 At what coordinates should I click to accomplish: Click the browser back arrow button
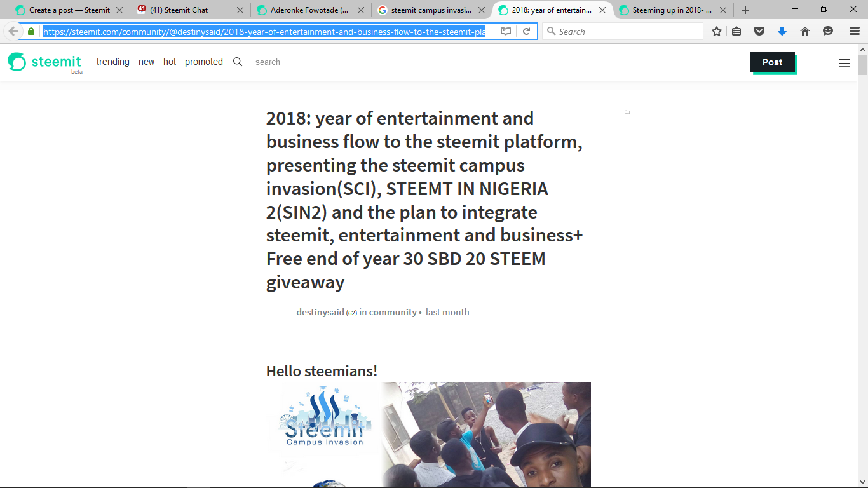tap(13, 31)
